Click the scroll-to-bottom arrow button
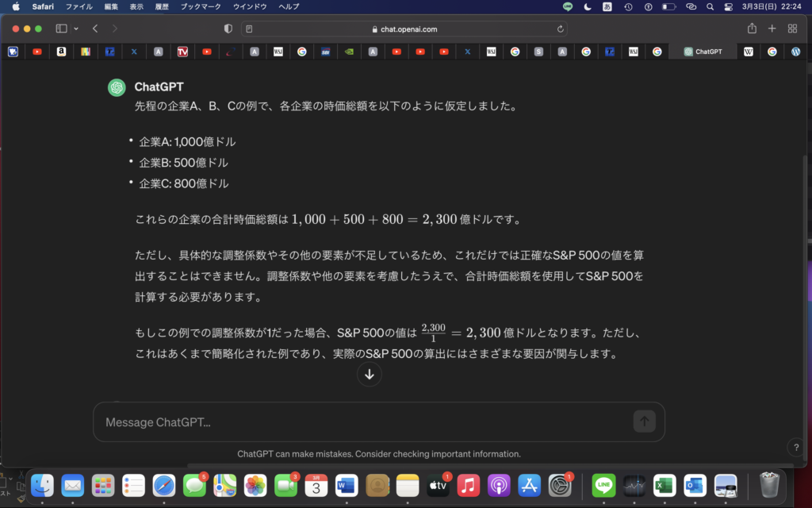Screen dimensions: 812x508 click(370, 375)
